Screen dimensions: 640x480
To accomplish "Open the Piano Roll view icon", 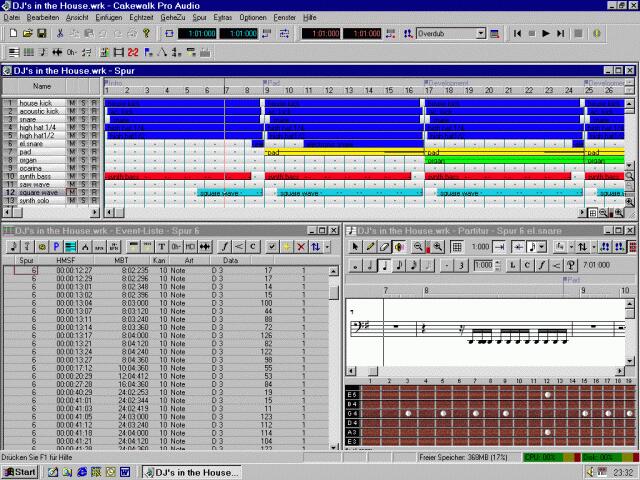I will [29, 52].
